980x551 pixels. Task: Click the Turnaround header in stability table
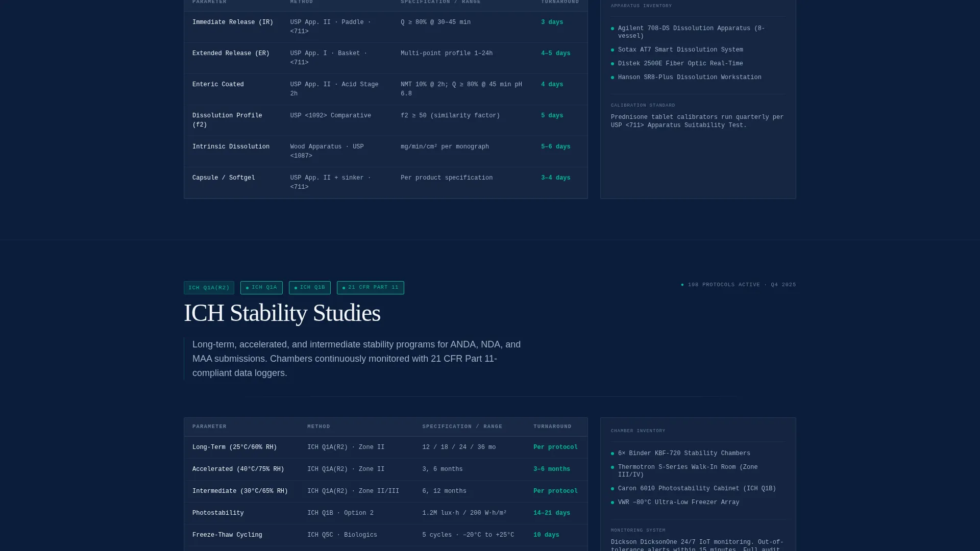coord(552,427)
